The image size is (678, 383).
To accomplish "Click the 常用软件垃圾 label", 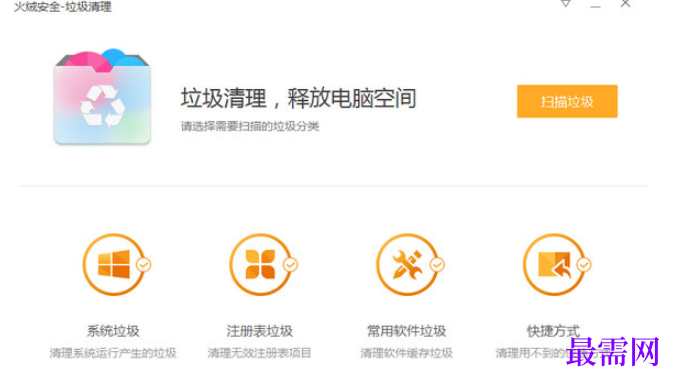I will [406, 331].
